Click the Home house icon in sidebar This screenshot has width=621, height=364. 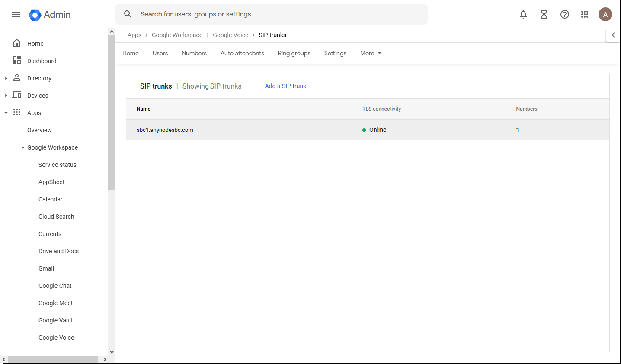(17, 43)
